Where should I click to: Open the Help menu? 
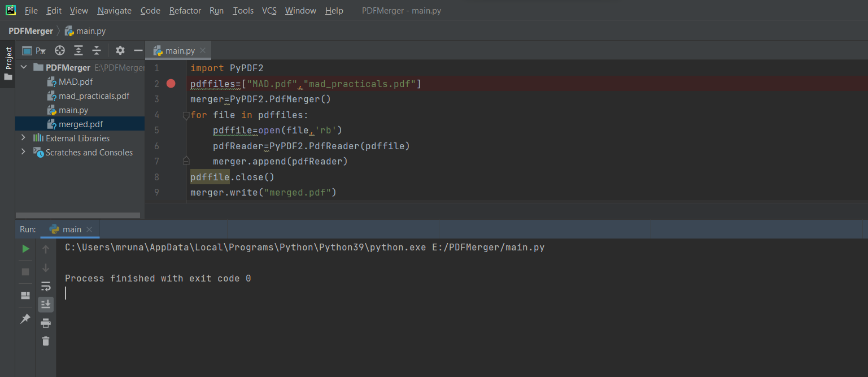(334, 11)
